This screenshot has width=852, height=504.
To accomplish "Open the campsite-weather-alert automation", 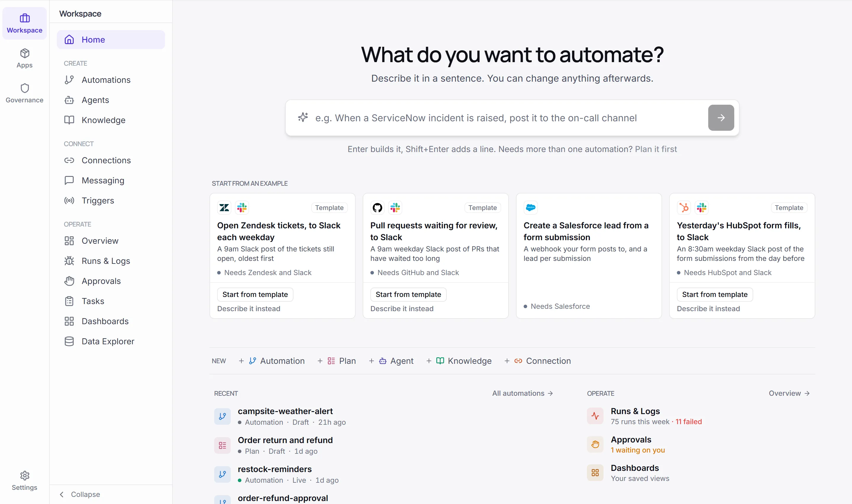I will (384, 416).
